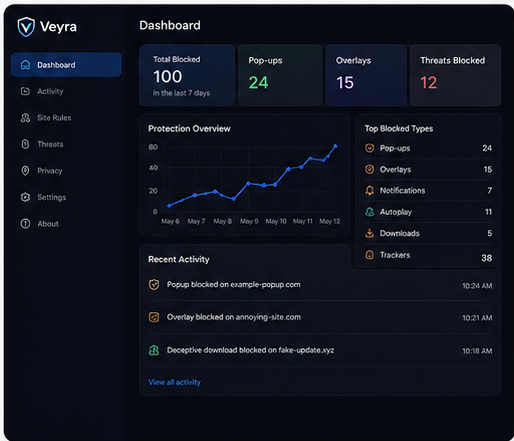Click the Autoplay count 11
514x441 pixels.
488,212
